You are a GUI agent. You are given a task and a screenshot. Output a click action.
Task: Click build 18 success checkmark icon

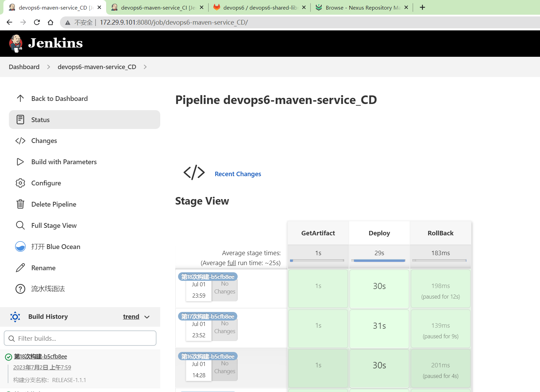coord(9,357)
